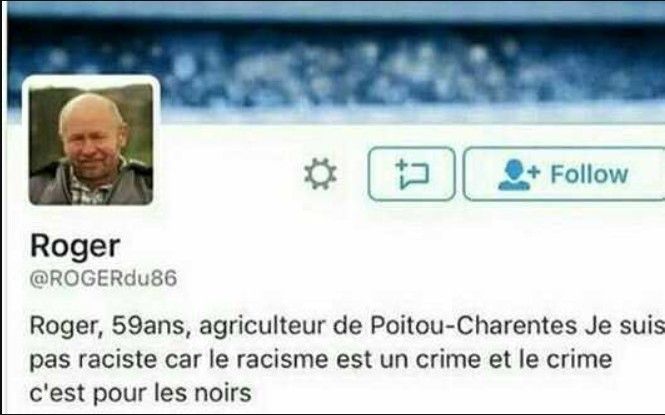The width and height of the screenshot is (665, 415).
Task: Click the word Follow in the button
Action: click(x=589, y=174)
